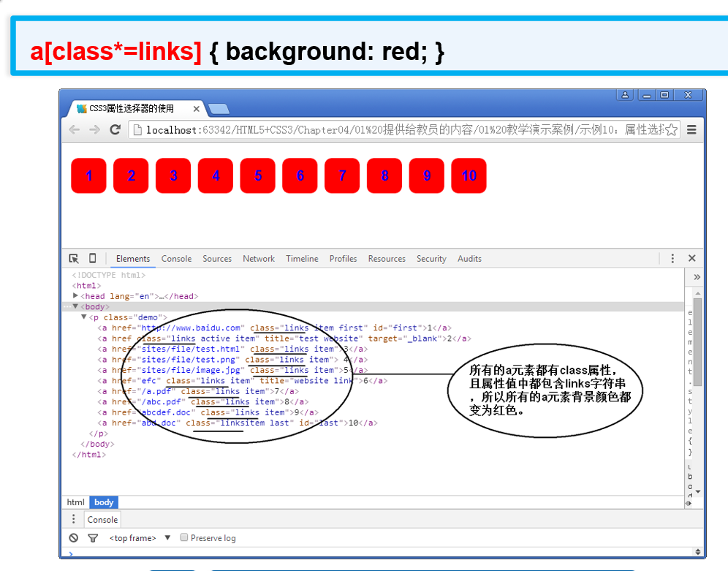The height and width of the screenshot is (571, 728).
Task: Click the red link button labeled 7
Action: [342, 175]
